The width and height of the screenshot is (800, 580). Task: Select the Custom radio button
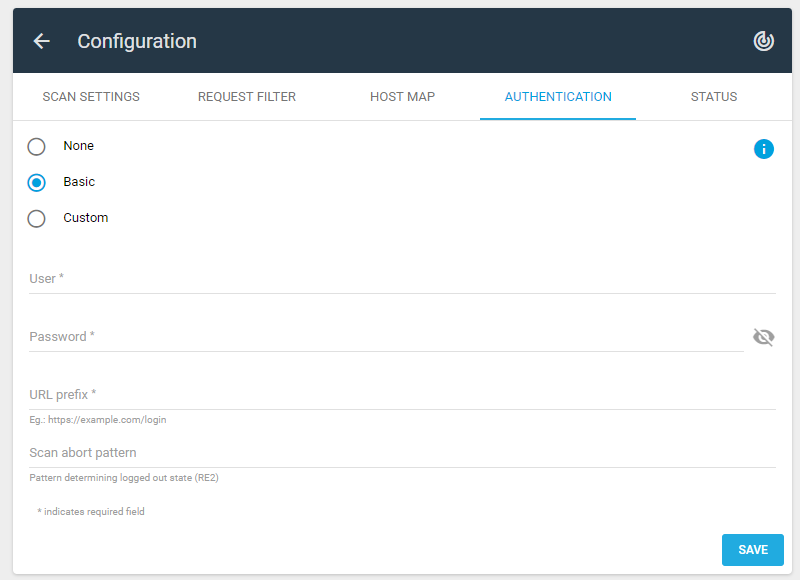[x=36, y=218]
